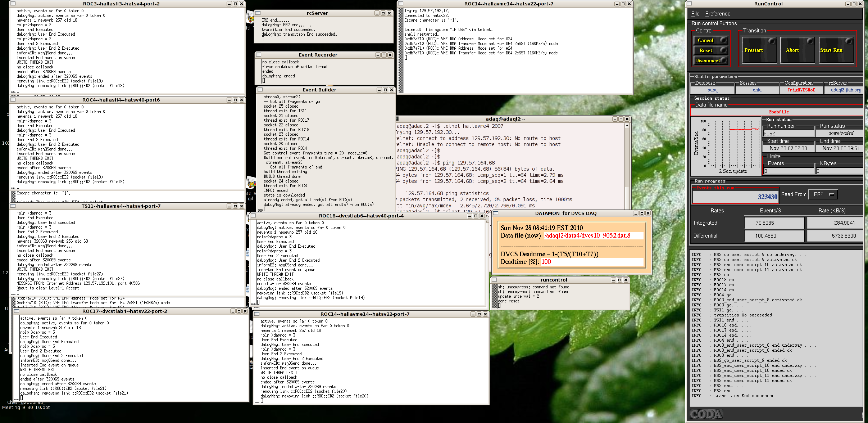The width and height of the screenshot is (868, 423).
Task: Maximize the RunControl GUI window
Action: [854, 4]
